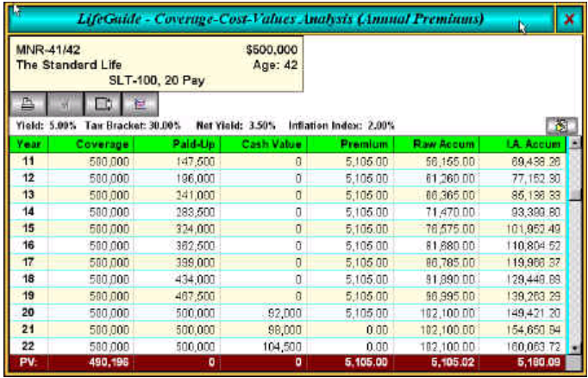
Task: Click Paid-Up value 434,000
Action: tap(196, 279)
